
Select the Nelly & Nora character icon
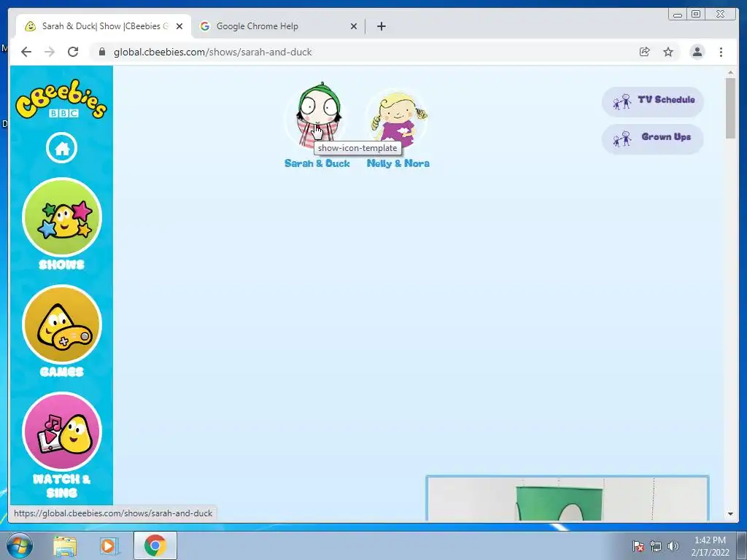(x=398, y=119)
